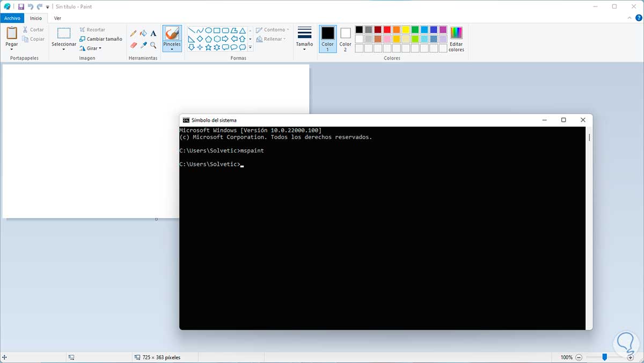This screenshot has width=644, height=363.
Task: Select the Text tool (A icon)
Action: pos(153,33)
